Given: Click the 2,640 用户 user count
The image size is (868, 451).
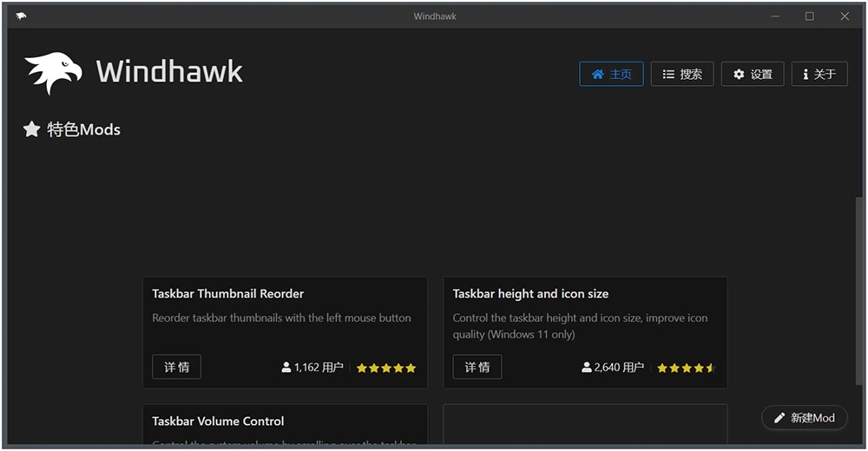Looking at the screenshot, I should click(x=613, y=368).
